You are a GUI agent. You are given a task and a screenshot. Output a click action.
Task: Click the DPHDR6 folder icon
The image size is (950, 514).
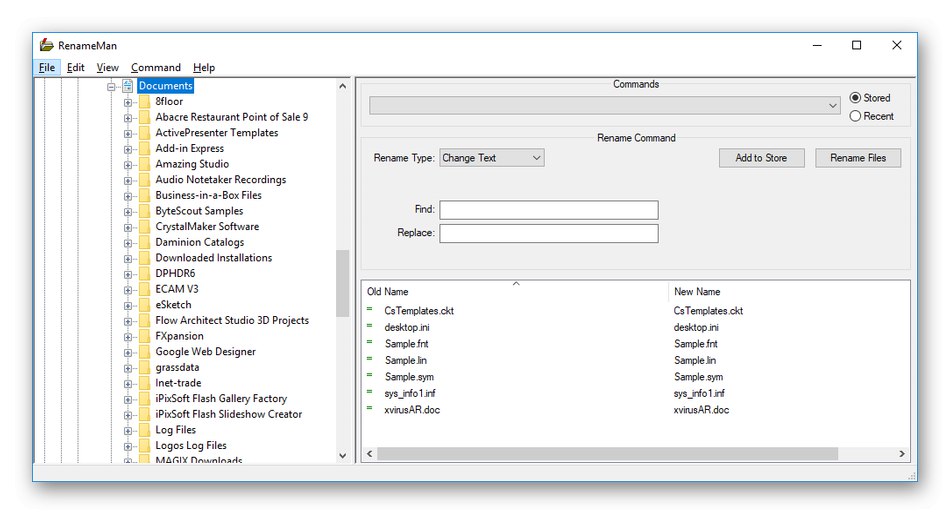coord(144,273)
